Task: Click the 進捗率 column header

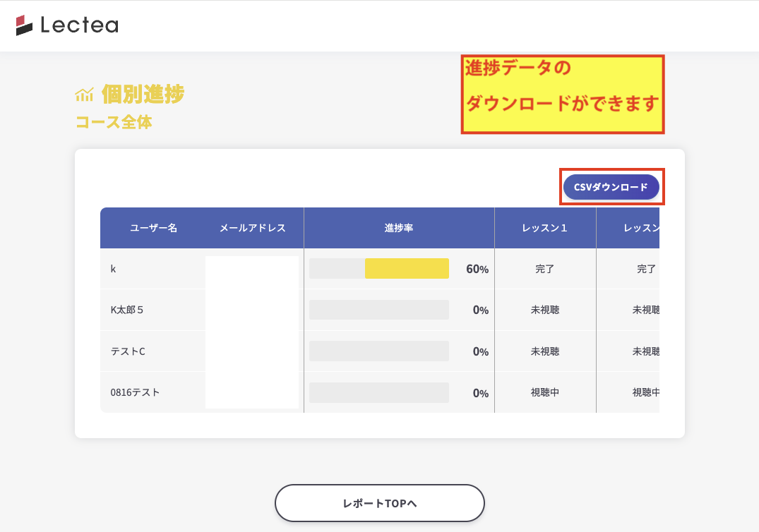Action: click(399, 228)
